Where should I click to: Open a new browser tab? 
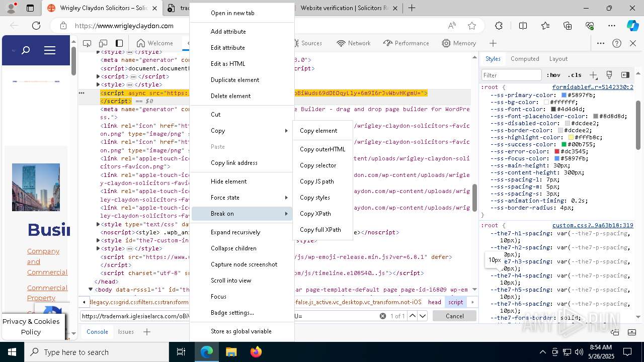[x=412, y=8]
